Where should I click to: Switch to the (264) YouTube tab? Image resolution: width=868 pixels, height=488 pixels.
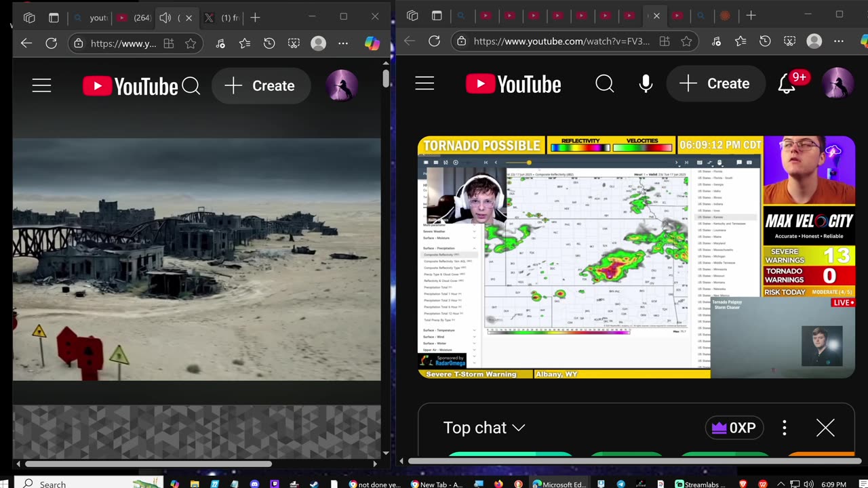(x=134, y=18)
